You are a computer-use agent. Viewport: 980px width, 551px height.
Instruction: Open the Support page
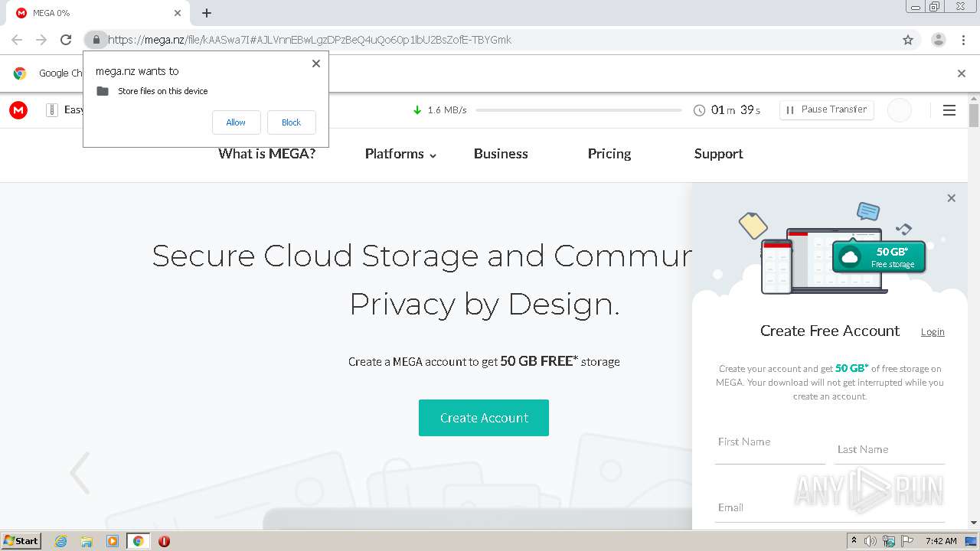click(718, 154)
